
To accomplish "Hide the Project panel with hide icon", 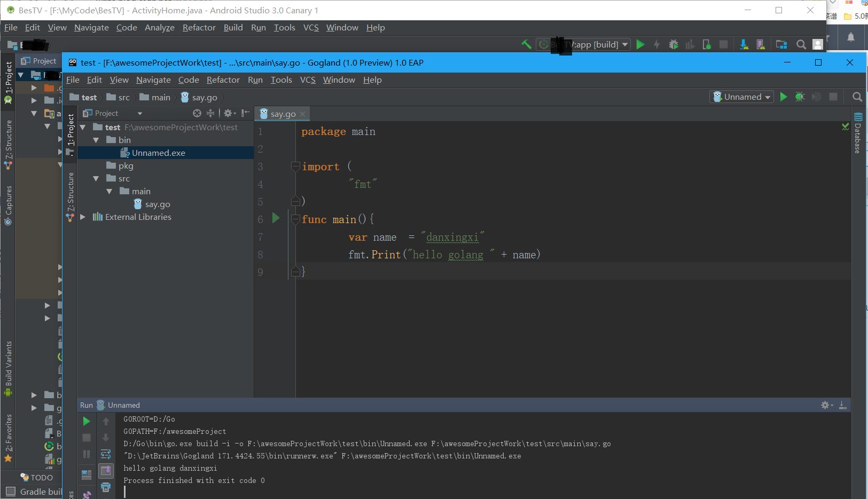I will click(x=245, y=113).
